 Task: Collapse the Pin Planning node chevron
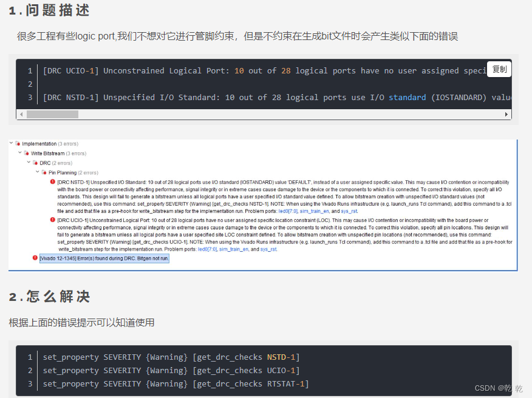pyautogui.click(x=38, y=172)
